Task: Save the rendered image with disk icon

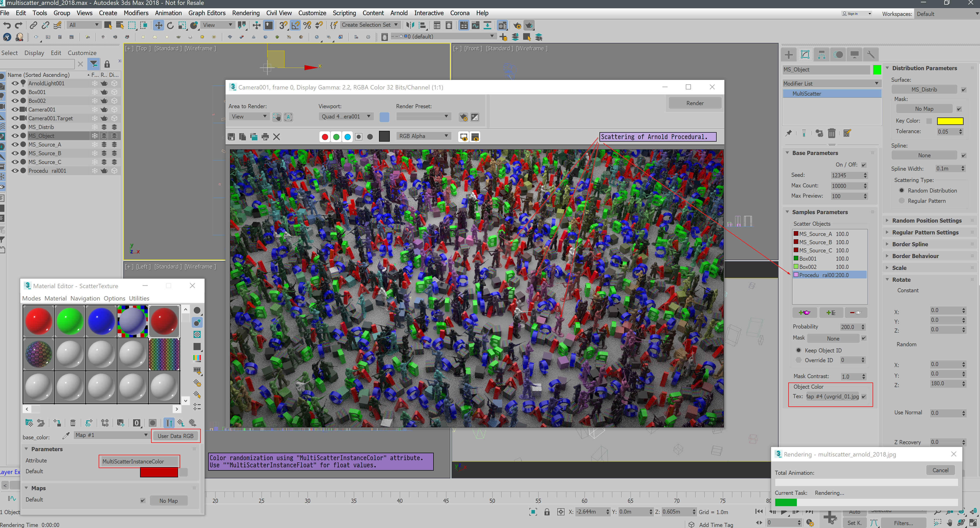Action: pos(231,137)
